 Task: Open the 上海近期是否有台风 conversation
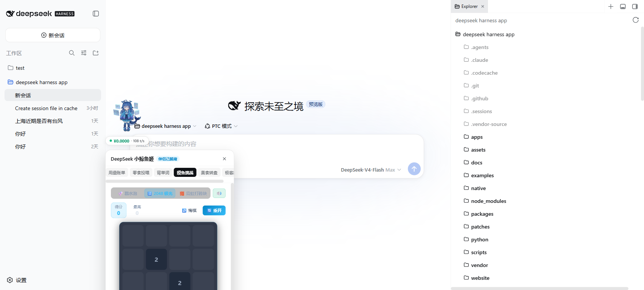pyautogui.click(x=53, y=121)
